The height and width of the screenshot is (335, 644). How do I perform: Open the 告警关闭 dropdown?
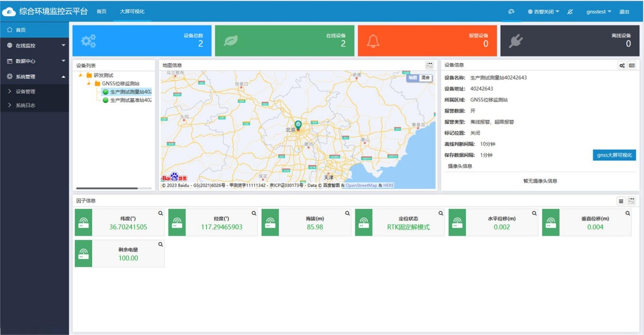543,12
